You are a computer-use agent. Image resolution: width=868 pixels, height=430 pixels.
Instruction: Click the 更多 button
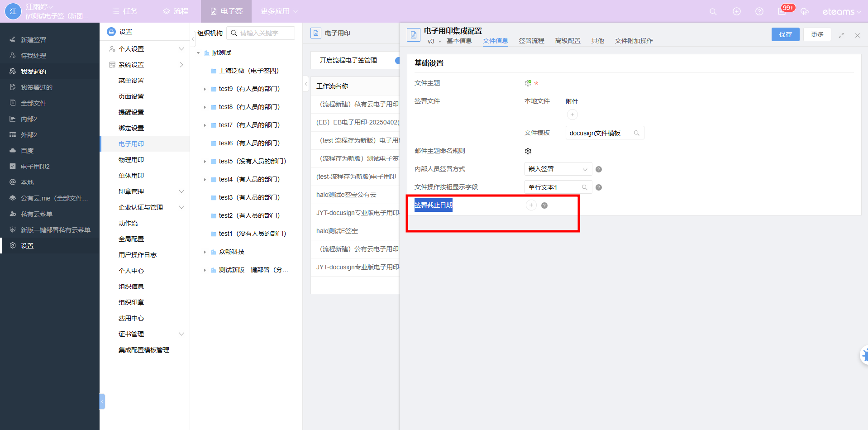click(817, 34)
